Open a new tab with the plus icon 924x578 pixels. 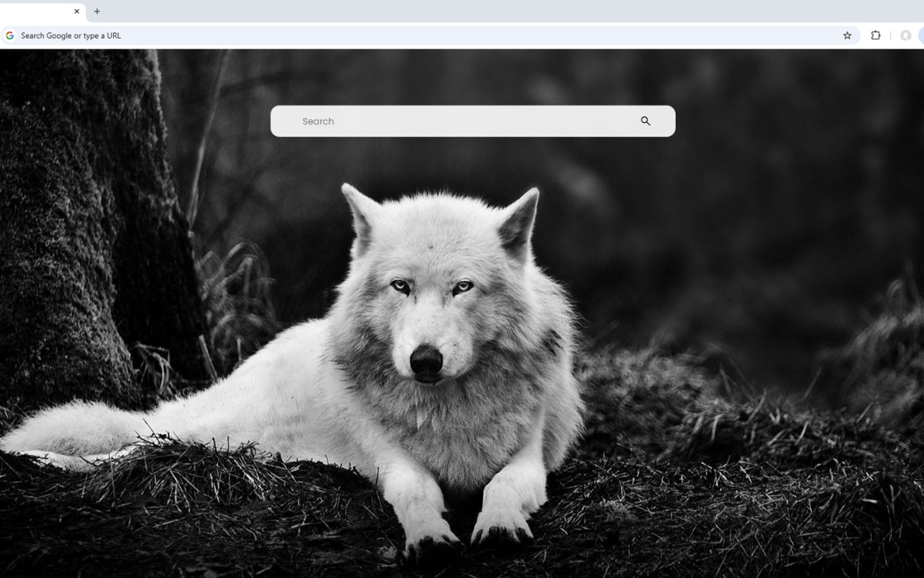[x=97, y=12]
